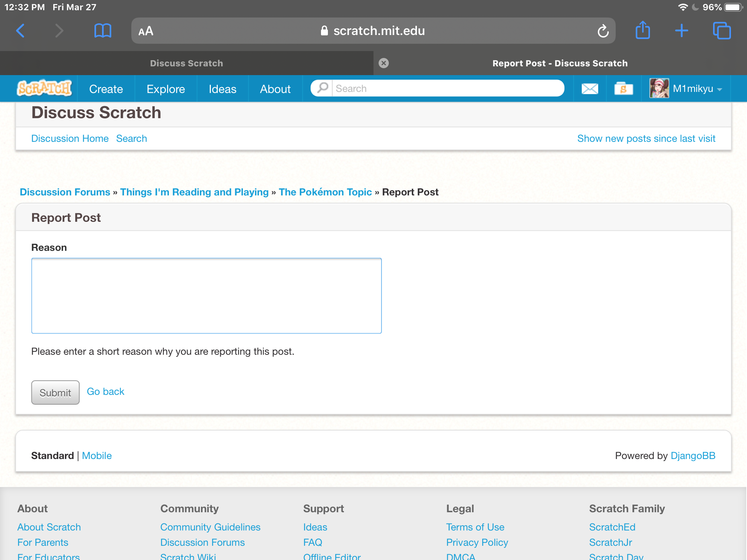Select the Report Post browser tab
747x560 pixels.
[x=560, y=63]
